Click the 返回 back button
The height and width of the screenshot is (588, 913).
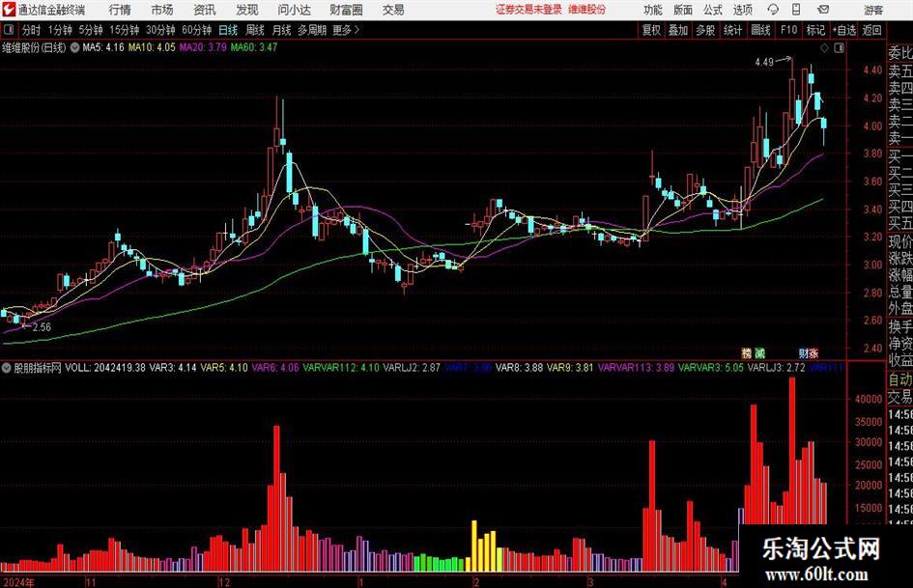871,30
